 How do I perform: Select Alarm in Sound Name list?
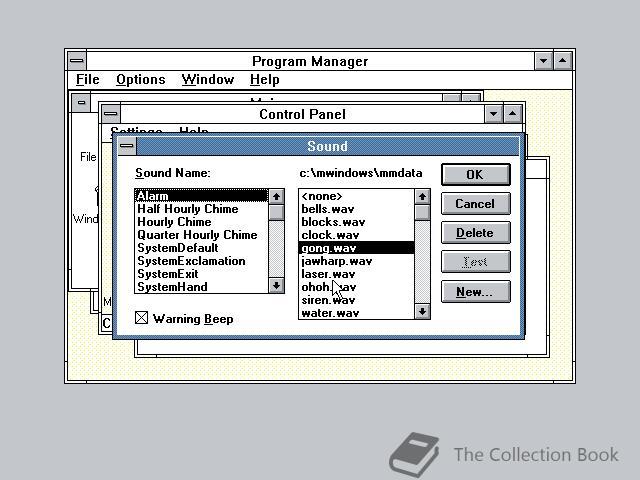[202, 196]
